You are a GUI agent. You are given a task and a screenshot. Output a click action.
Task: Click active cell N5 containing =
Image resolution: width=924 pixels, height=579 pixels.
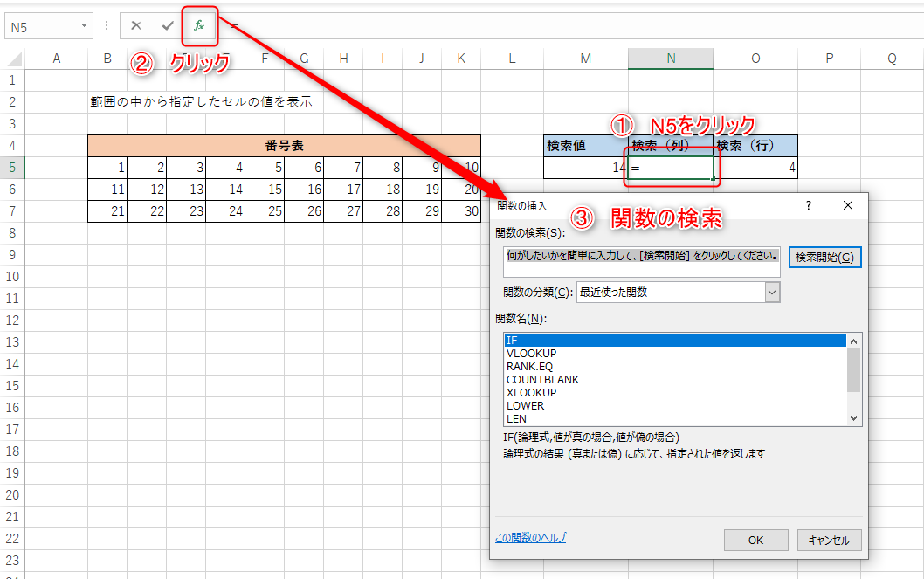(x=671, y=168)
